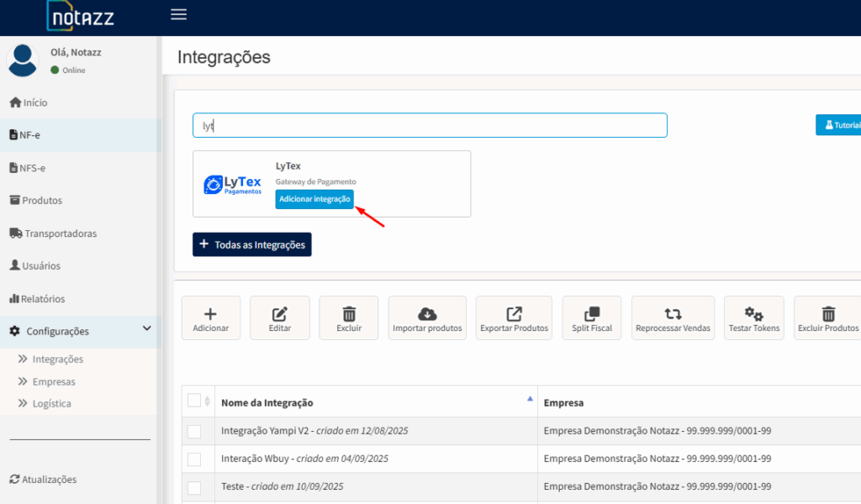Image resolution: width=861 pixels, height=504 pixels.
Task: Click Exportar Produtos export icon button
Action: (x=514, y=318)
